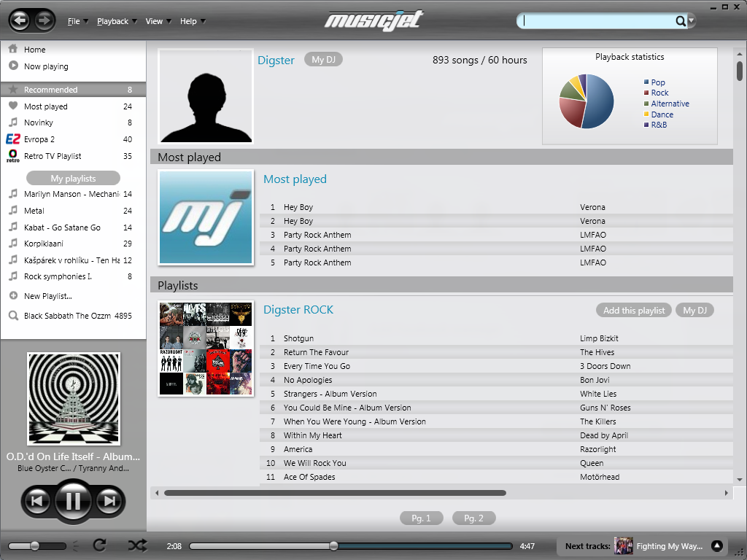The width and height of the screenshot is (747, 560).
Task: Click the Guns N' Roses artist name
Action: [605, 408]
